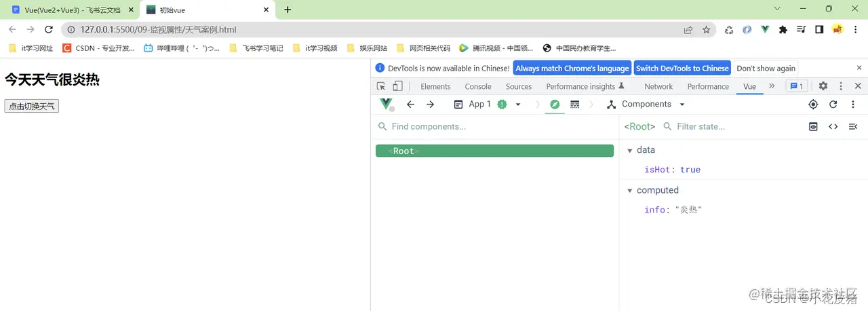
Task: Click the Vue.js devtools extension icon
Action: point(765,30)
